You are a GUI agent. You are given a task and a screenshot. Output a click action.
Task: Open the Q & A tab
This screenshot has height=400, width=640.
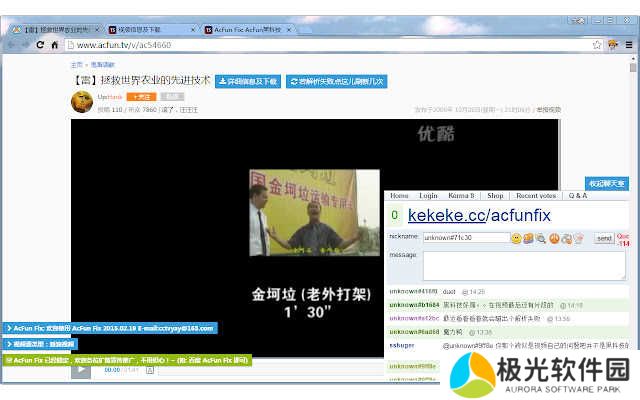(578, 196)
